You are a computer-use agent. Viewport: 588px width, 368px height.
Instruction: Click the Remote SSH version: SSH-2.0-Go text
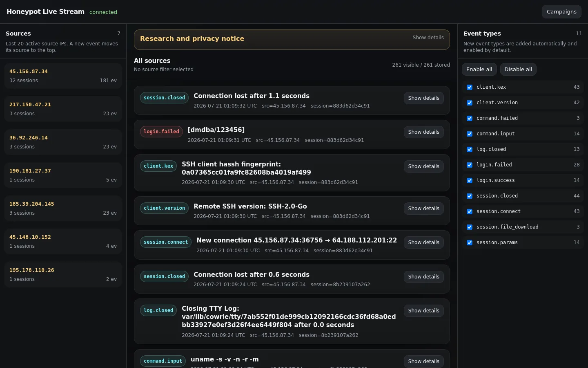pos(250,206)
